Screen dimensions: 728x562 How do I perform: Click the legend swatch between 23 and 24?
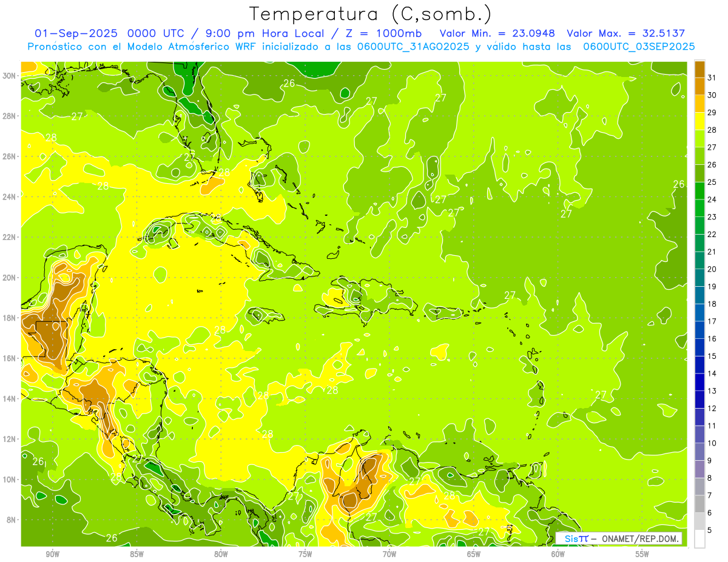tap(699, 209)
